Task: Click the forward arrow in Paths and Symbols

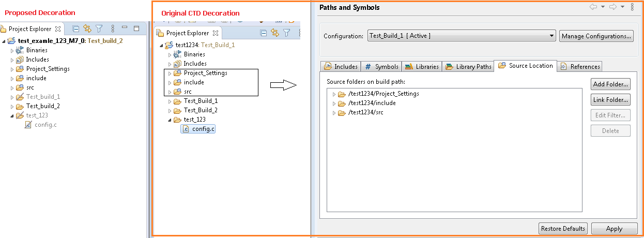Action: tap(613, 7)
